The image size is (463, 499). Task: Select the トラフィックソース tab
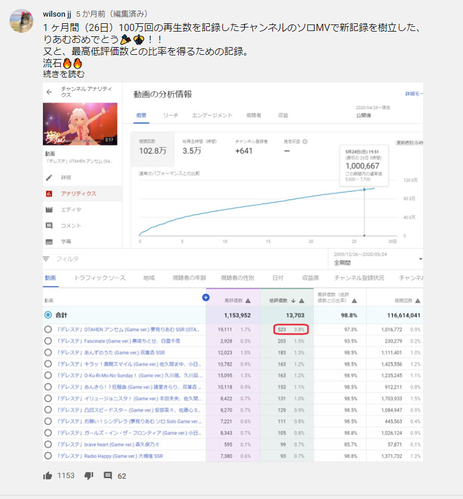[100, 278]
